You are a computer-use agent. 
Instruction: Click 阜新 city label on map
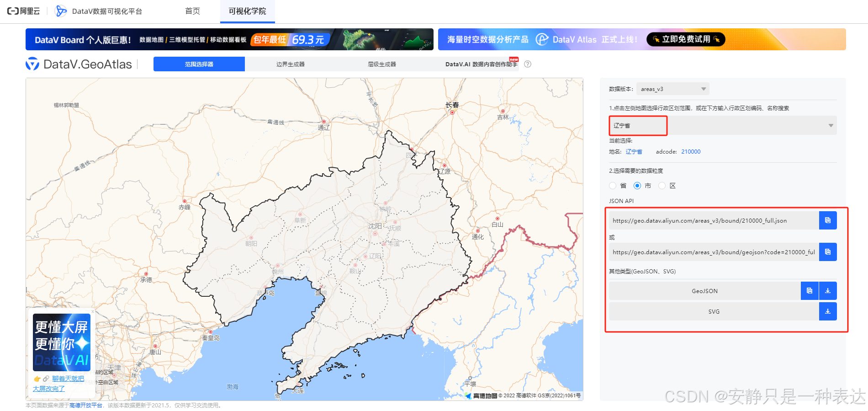coord(300,220)
